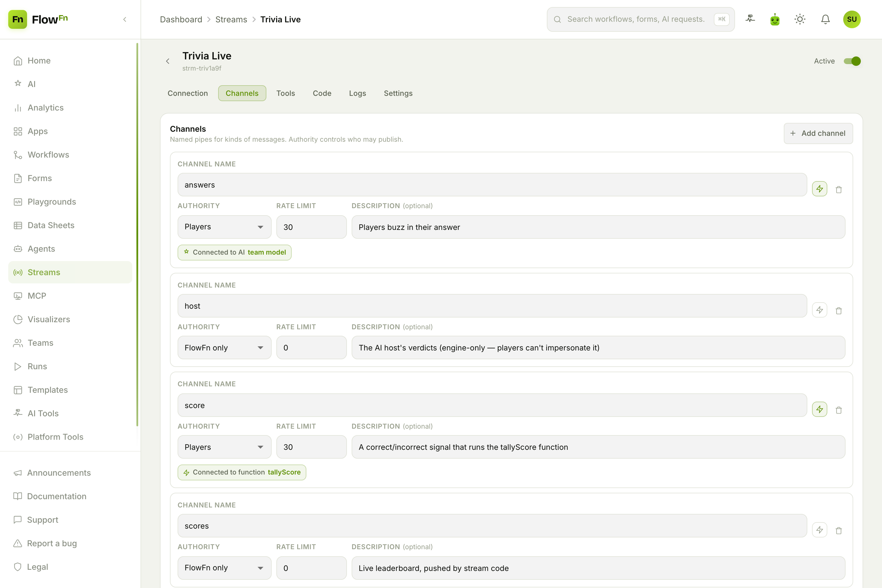Open AI in the sidebar
Screen dimensions: 882x588
coord(70,84)
